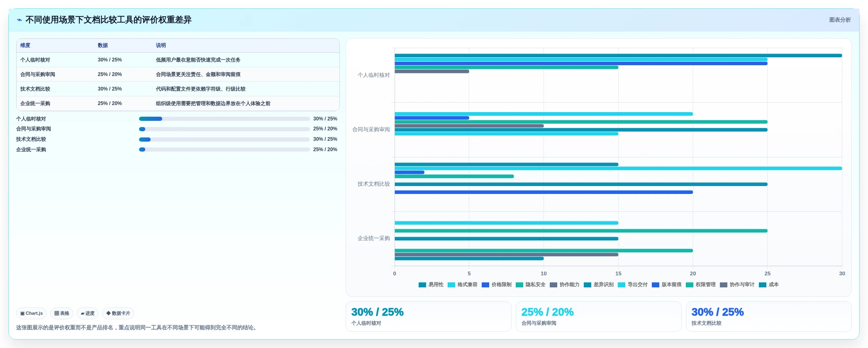Click the 图表分析 label in header
The image size is (868, 348).
[840, 20]
